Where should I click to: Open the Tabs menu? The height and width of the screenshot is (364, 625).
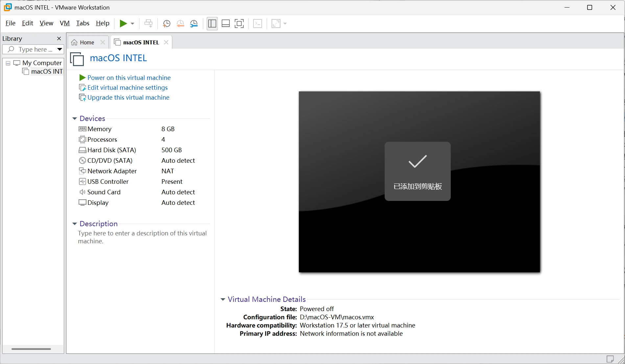(83, 23)
